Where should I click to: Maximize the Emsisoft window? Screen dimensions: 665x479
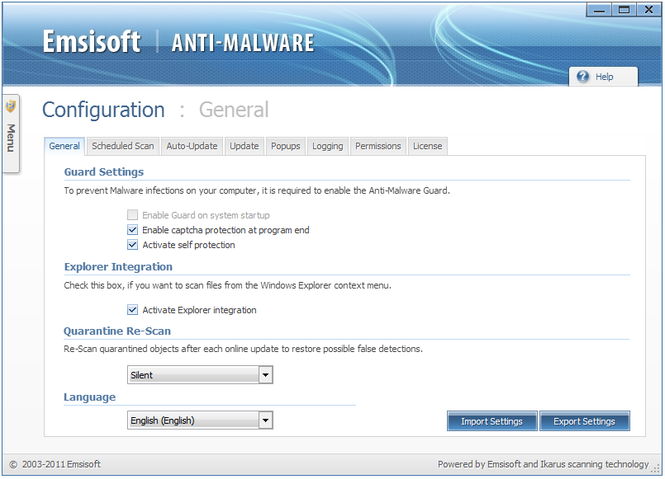pyautogui.click(x=624, y=10)
